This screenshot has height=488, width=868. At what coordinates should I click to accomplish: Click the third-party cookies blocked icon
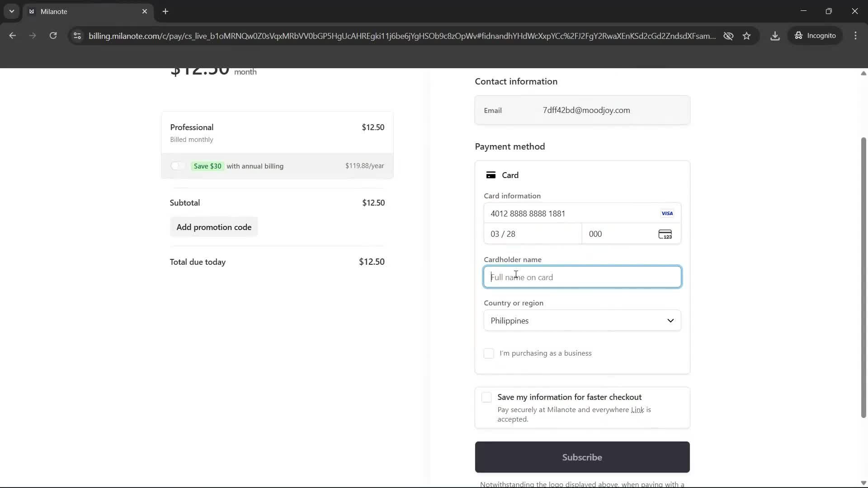728,36
